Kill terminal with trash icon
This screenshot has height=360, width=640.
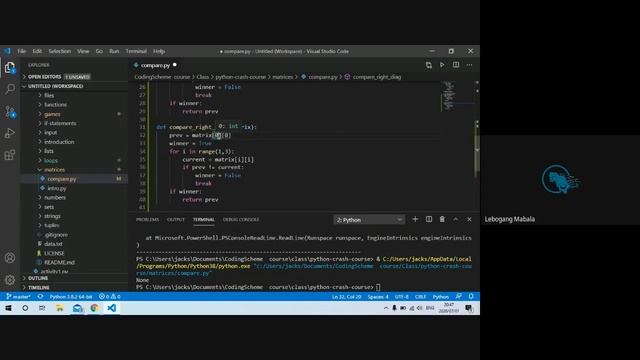pos(442,219)
